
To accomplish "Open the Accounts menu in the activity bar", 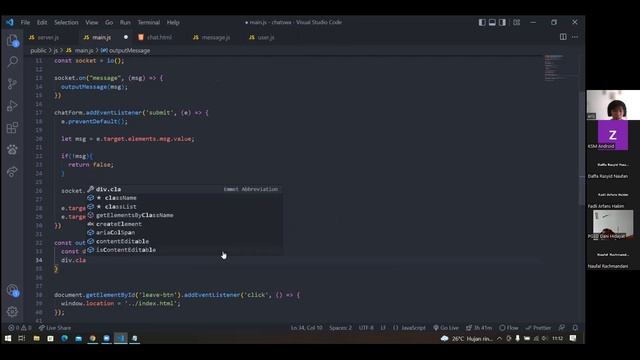I will [x=12, y=290].
